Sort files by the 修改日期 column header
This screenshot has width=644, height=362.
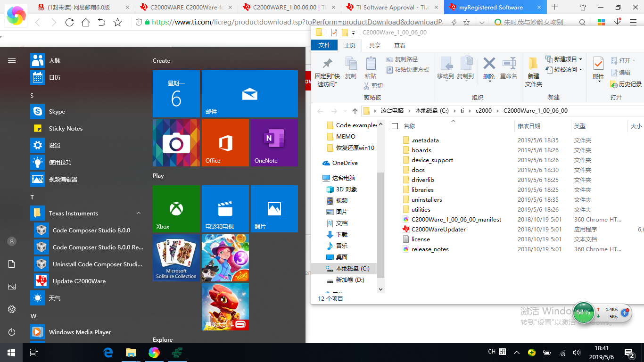pos(542,126)
